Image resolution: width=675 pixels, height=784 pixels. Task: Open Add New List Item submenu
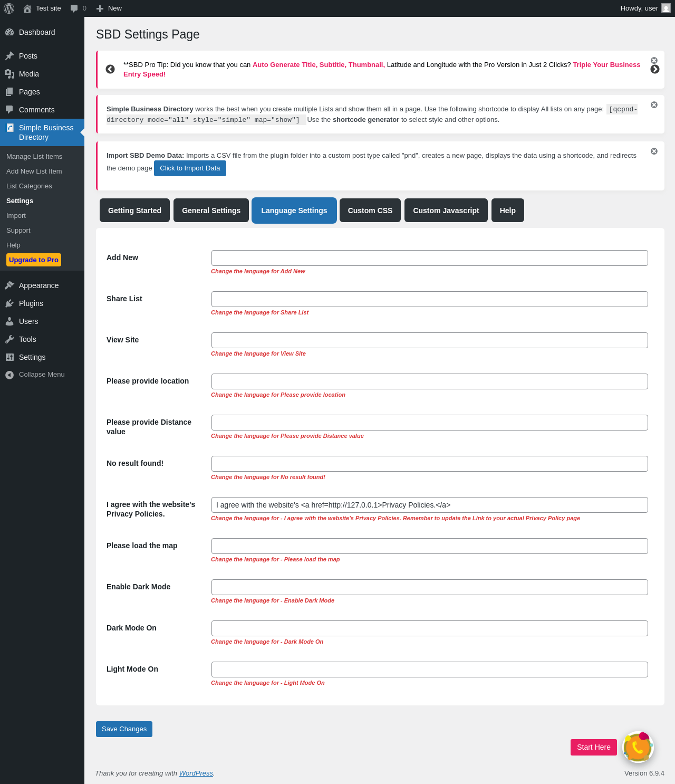[34, 171]
